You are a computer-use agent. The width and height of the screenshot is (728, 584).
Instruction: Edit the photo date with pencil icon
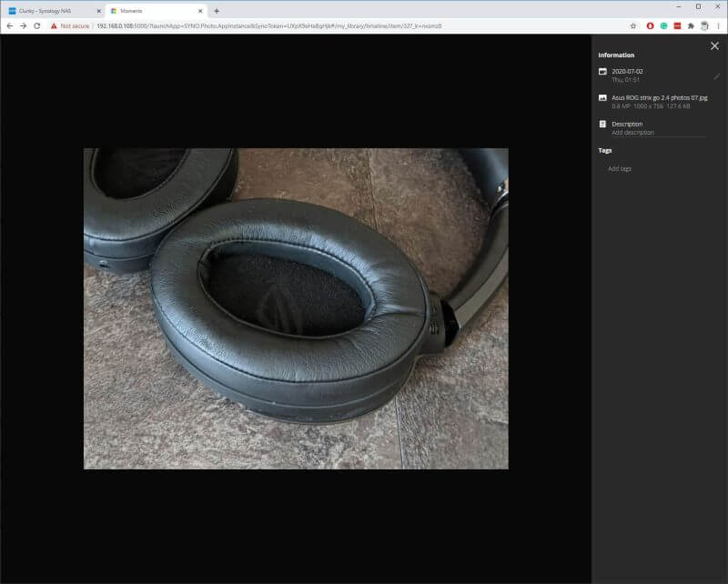coord(716,76)
